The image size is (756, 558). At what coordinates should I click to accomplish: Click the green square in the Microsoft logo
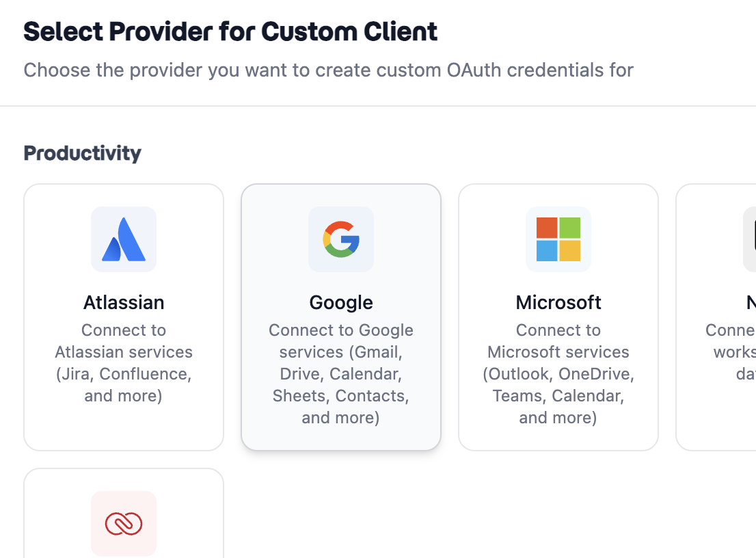point(571,226)
